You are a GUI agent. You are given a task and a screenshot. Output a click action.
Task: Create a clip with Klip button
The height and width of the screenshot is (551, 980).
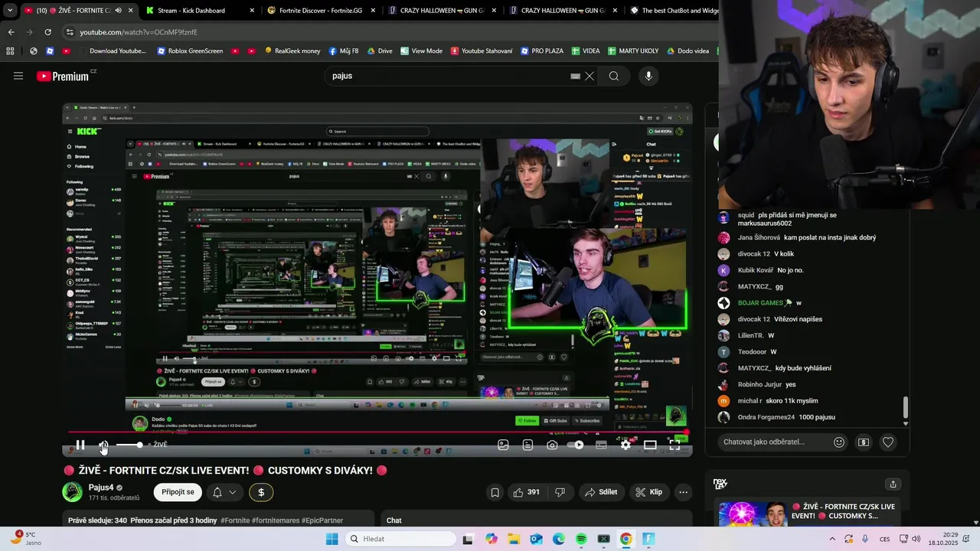click(649, 492)
